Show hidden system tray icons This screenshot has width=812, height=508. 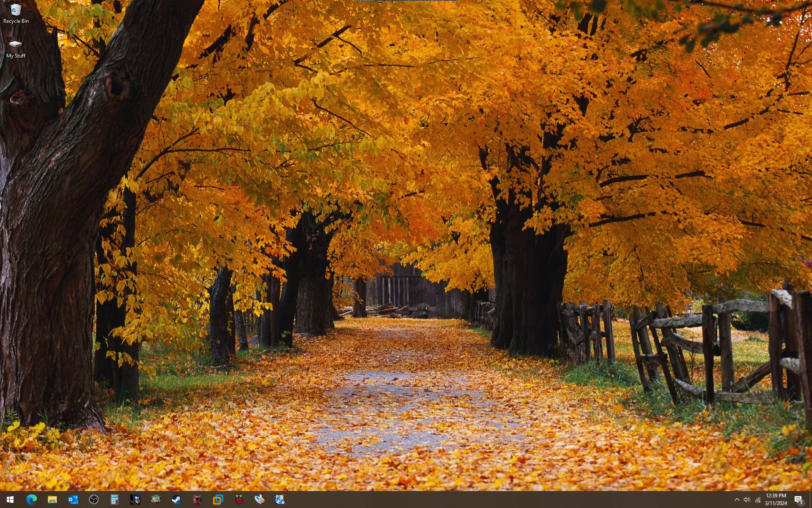point(737,500)
